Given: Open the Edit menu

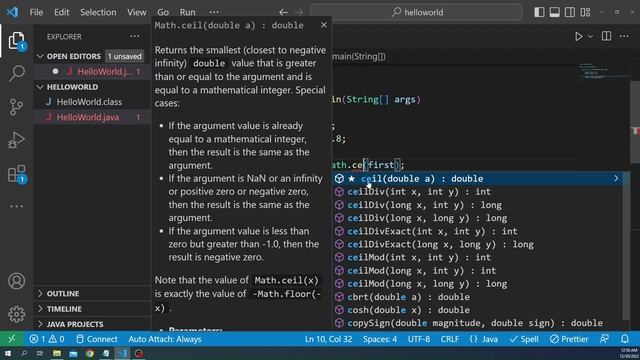Looking at the screenshot, I should pos(62,12).
